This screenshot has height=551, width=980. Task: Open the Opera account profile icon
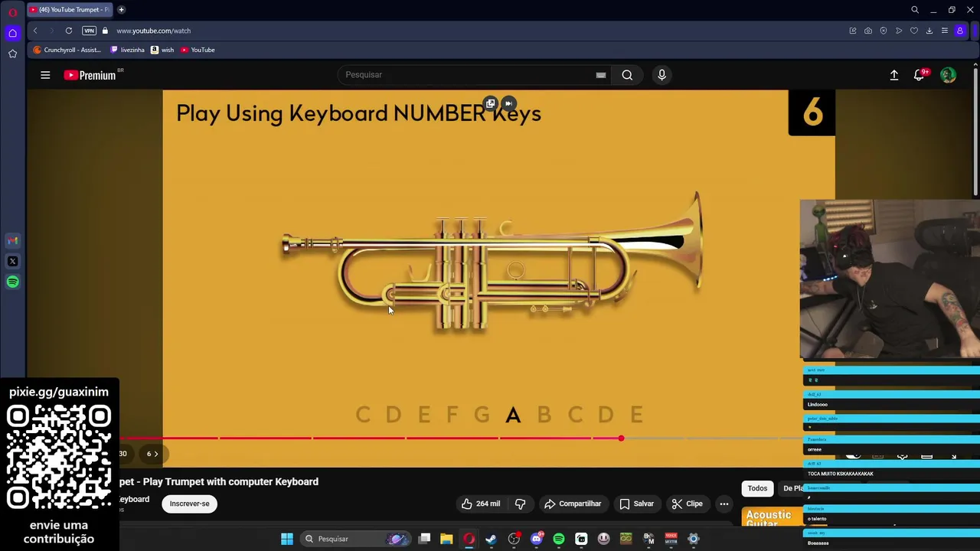[x=960, y=31]
